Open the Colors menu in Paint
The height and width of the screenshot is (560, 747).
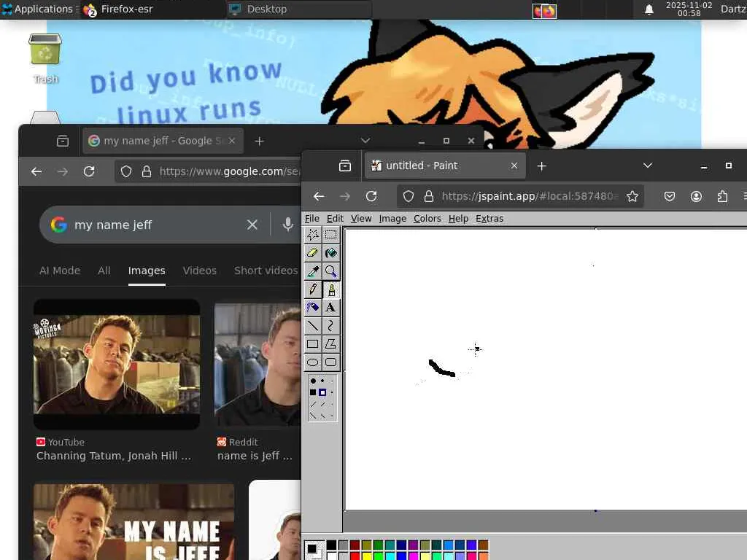point(427,219)
